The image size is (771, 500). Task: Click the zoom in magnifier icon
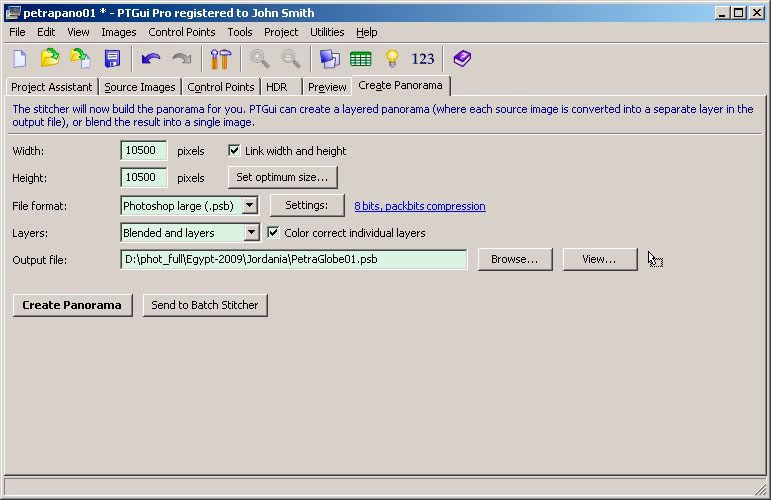259,59
